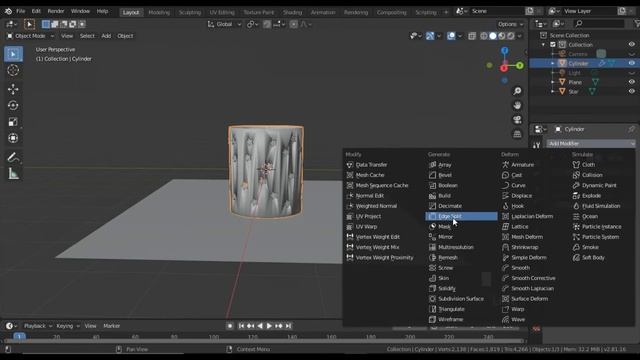Open the File menu
Screen dimensions: 640x360
21,11
